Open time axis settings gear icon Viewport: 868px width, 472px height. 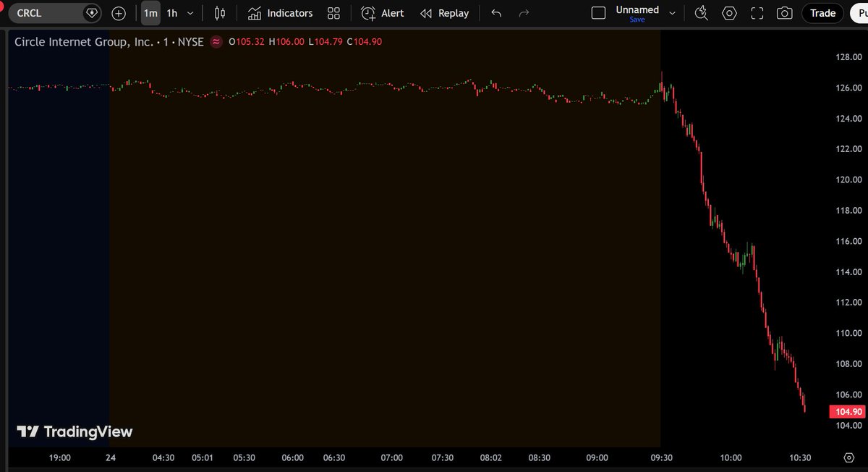[x=849, y=458]
